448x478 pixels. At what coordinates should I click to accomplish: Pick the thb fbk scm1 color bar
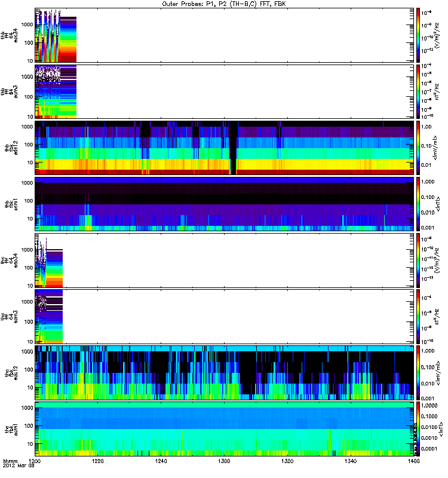coord(418,204)
